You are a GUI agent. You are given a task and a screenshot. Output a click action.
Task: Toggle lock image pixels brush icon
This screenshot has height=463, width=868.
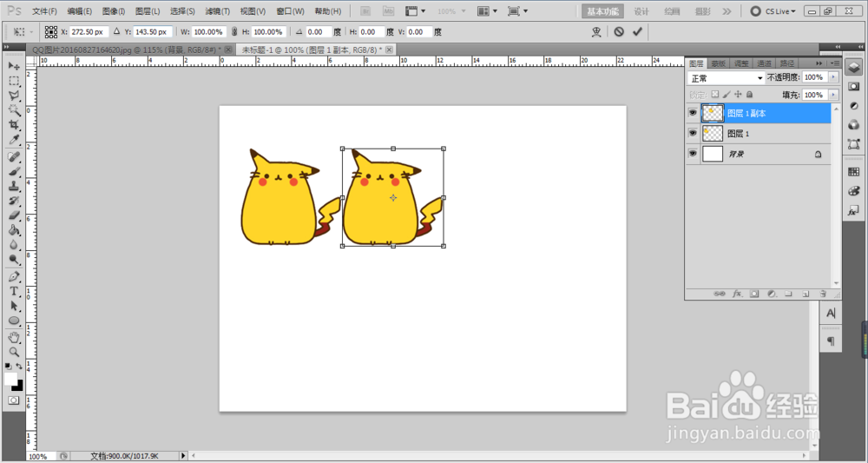click(x=727, y=95)
